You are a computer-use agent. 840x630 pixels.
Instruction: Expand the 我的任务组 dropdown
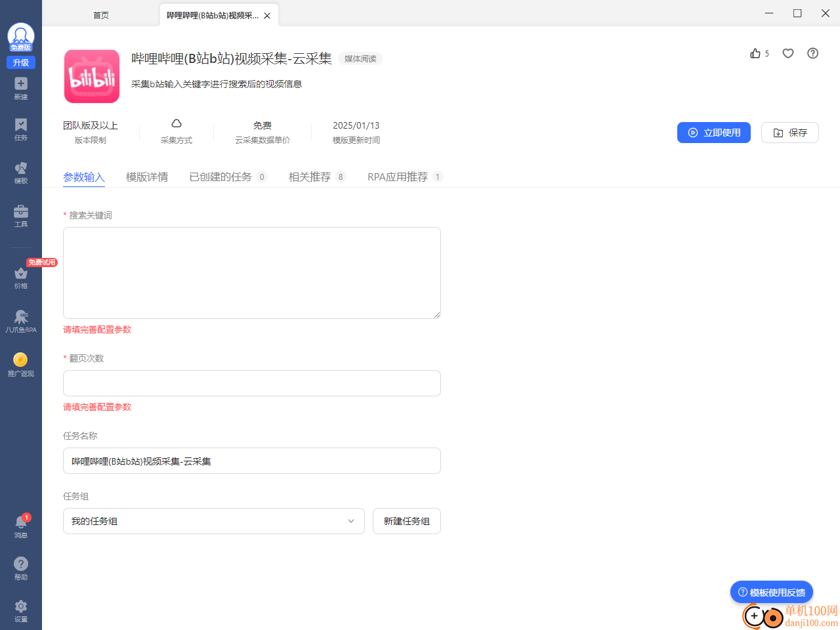click(214, 521)
